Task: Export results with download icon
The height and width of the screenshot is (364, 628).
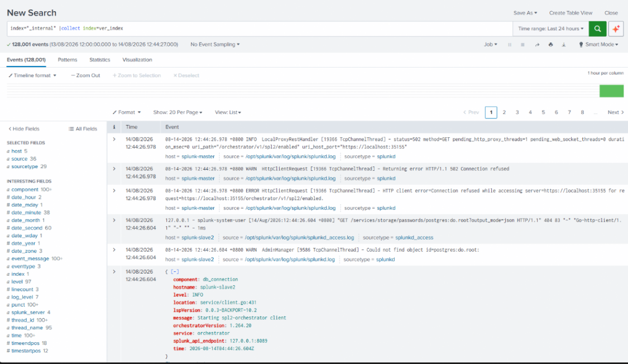Action: [563, 45]
